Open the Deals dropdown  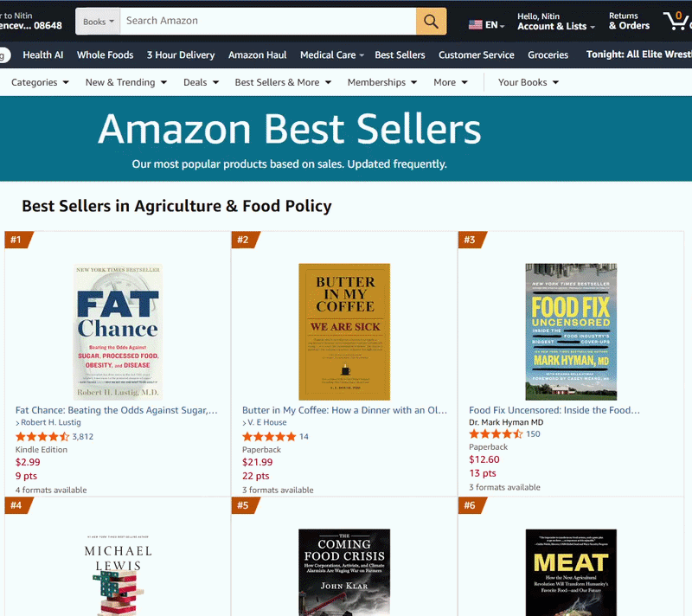[202, 82]
